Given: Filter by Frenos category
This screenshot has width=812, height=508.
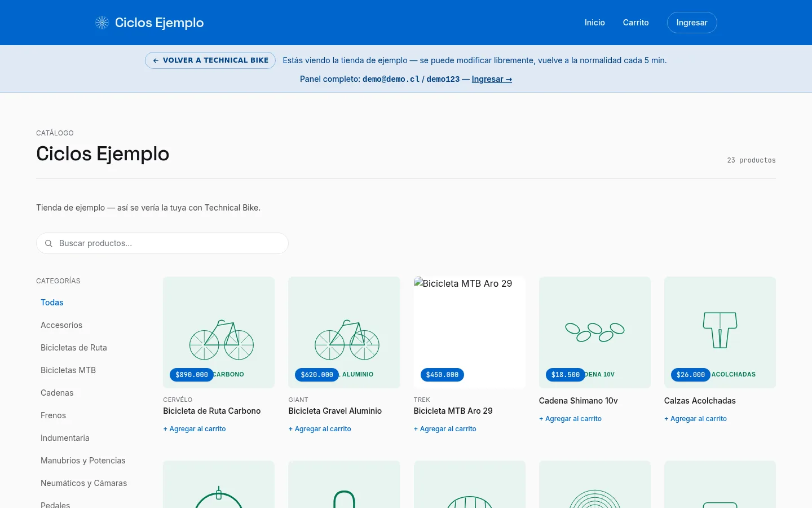Looking at the screenshot, I should coord(53,415).
